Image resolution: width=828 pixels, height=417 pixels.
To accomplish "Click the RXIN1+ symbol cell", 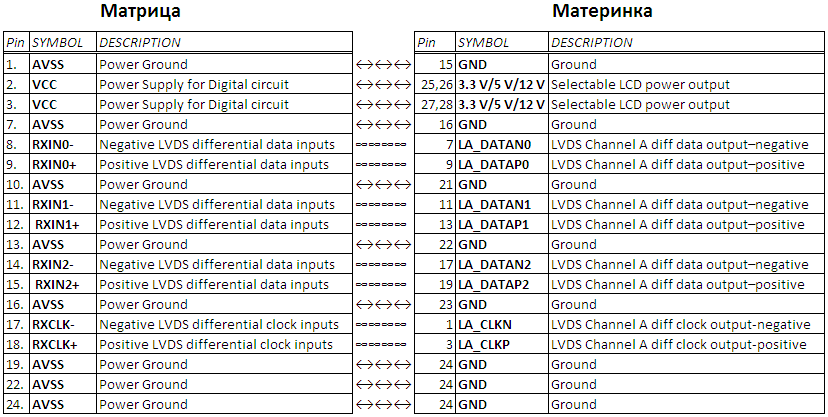I will click(x=57, y=225).
